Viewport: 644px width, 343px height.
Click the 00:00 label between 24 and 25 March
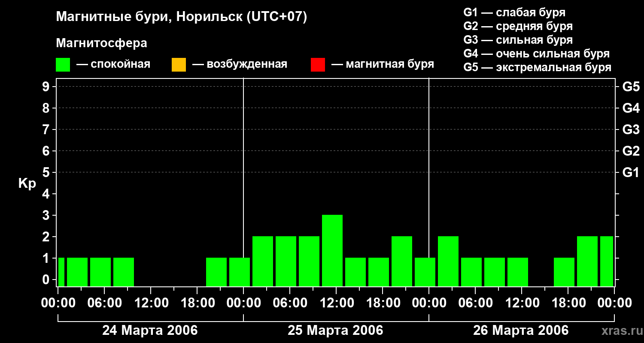[x=243, y=303]
